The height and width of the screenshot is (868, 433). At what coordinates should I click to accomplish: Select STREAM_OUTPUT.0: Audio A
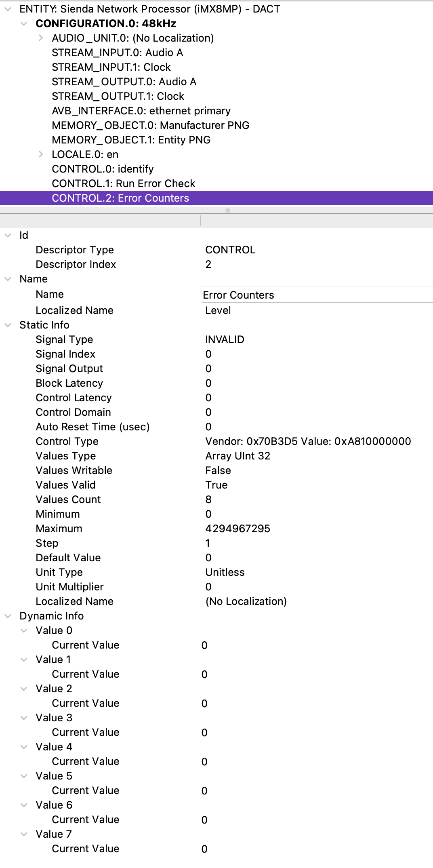coord(216,82)
